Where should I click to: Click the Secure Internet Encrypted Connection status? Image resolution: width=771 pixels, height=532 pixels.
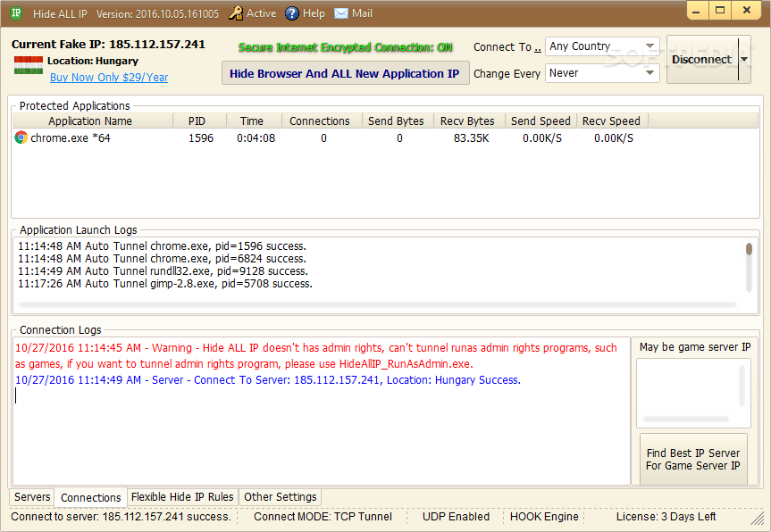[345, 47]
